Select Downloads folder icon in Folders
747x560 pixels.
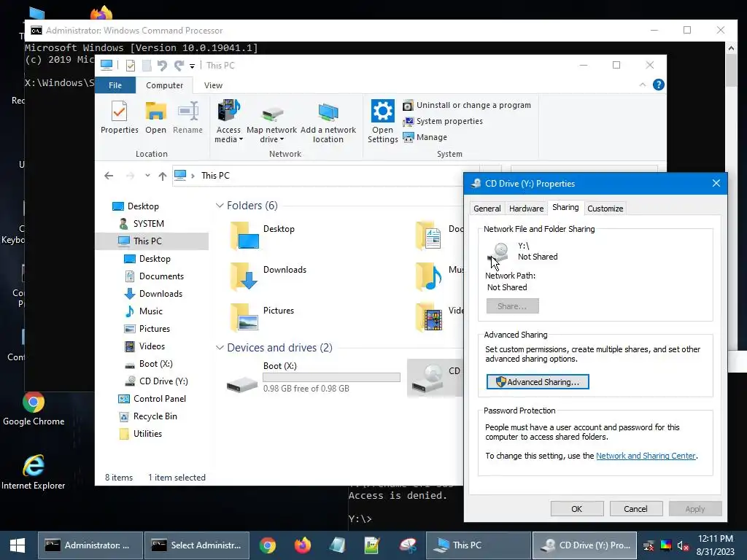coord(245,276)
